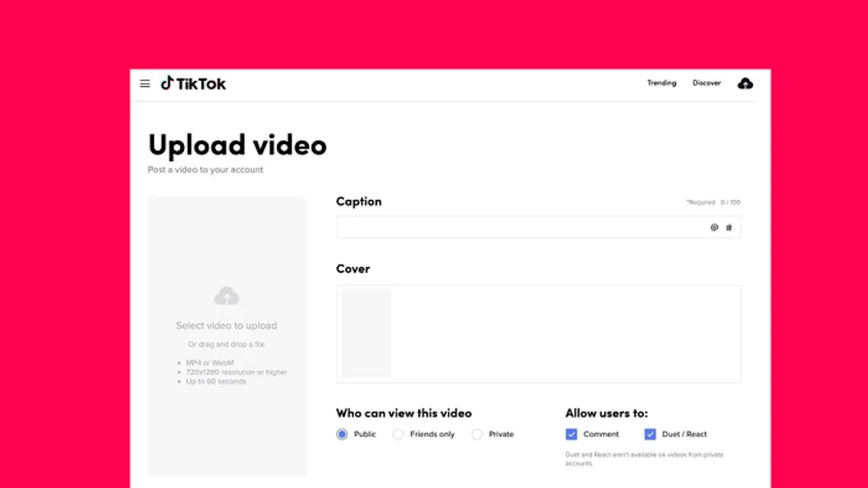Screen dimensions: 868x488
Task: Open the Discover page
Action: [x=707, y=83]
